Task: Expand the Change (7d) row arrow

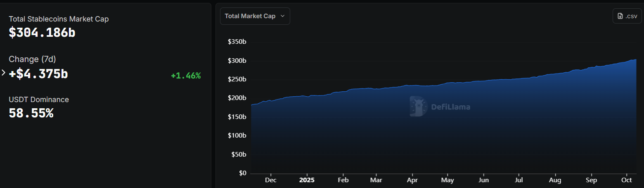Action: (x=4, y=73)
